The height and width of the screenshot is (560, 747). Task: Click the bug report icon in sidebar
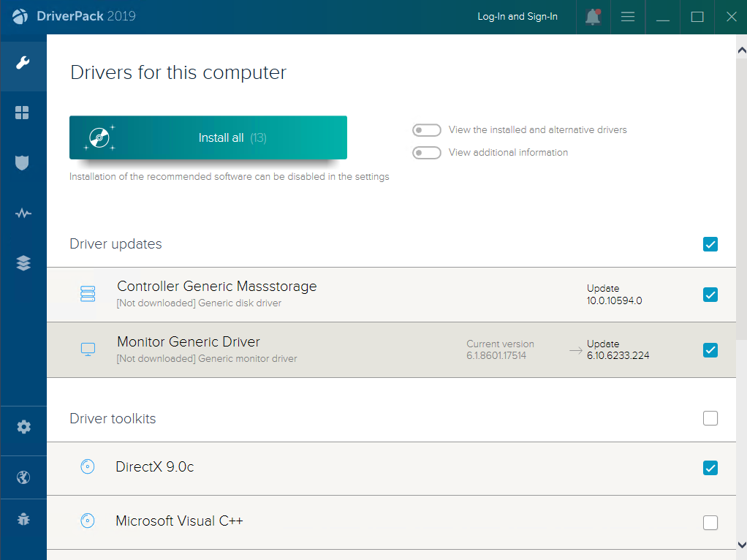point(23,519)
